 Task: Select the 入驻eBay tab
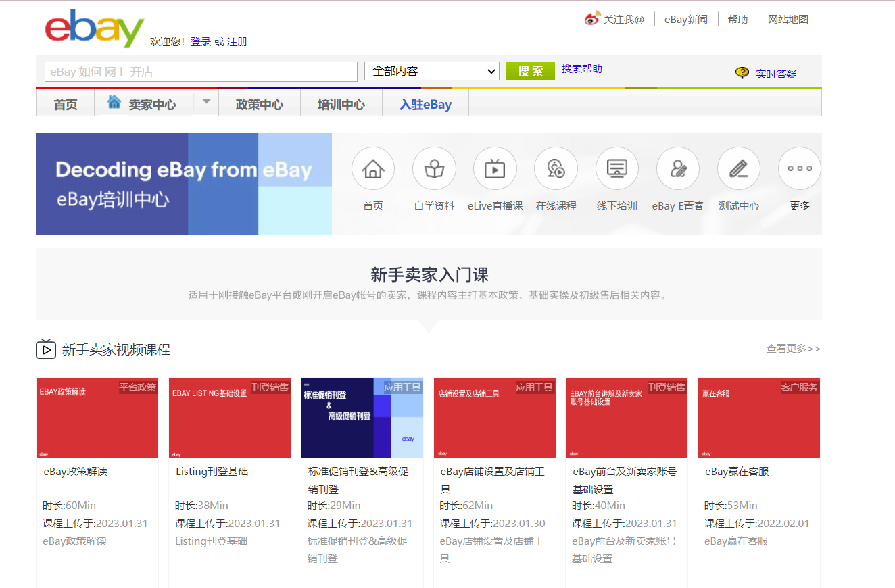coord(425,103)
